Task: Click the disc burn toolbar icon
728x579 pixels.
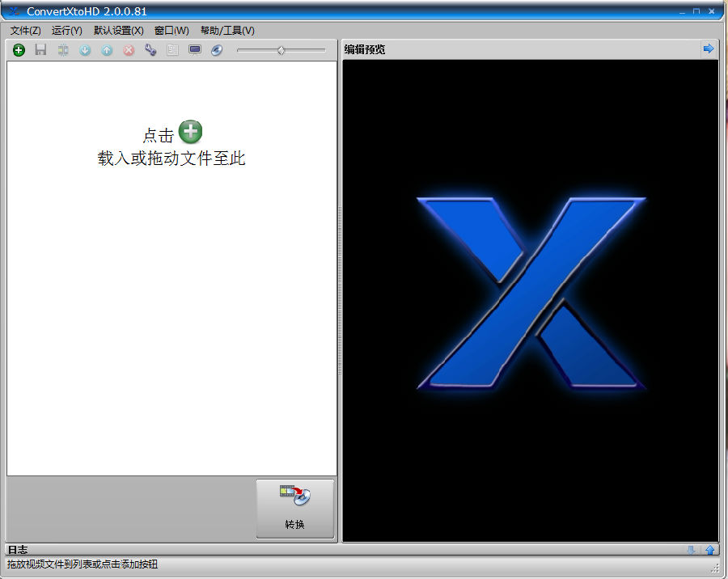Action: coord(217,50)
